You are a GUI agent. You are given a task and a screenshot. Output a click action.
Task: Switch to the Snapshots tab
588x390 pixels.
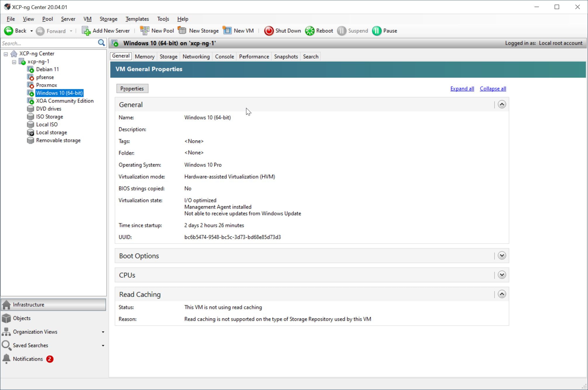point(286,57)
